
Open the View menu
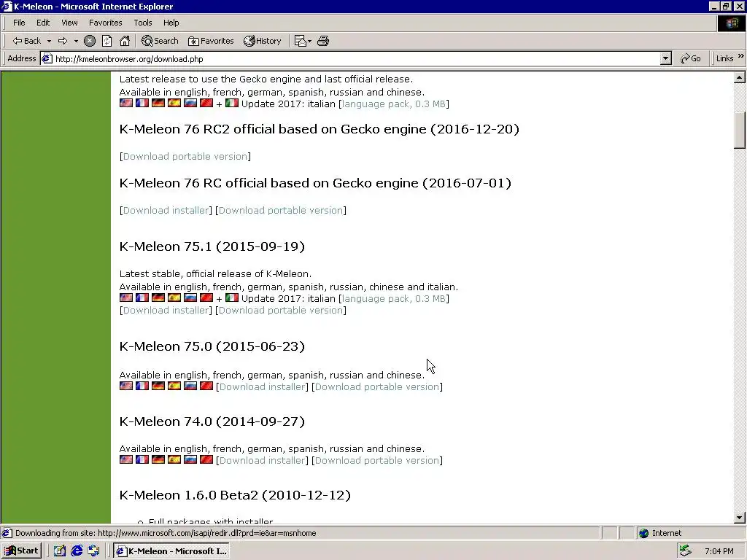[x=69, y=23]
